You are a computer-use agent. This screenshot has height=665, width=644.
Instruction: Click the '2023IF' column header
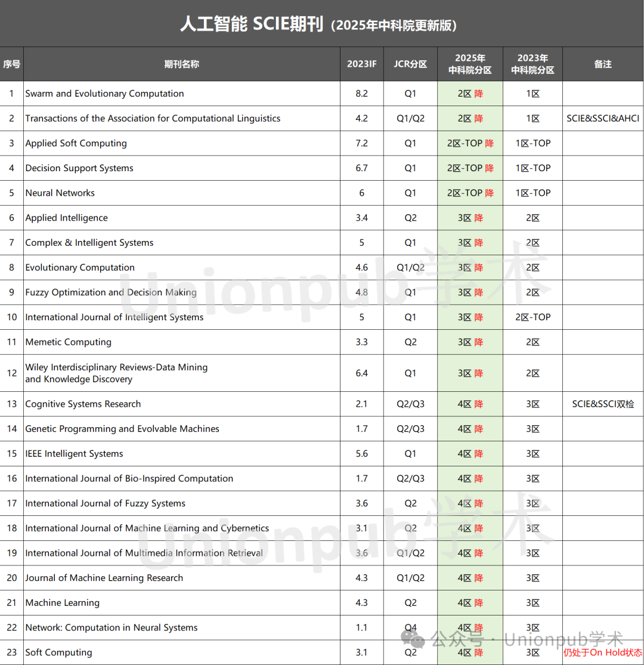(361, 64)
